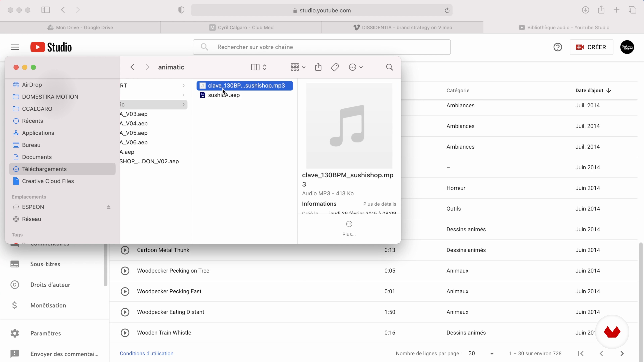The width and height of the screenshot is (644, 362).
Task: Click Safari address bar
Action: coord(322,10)
